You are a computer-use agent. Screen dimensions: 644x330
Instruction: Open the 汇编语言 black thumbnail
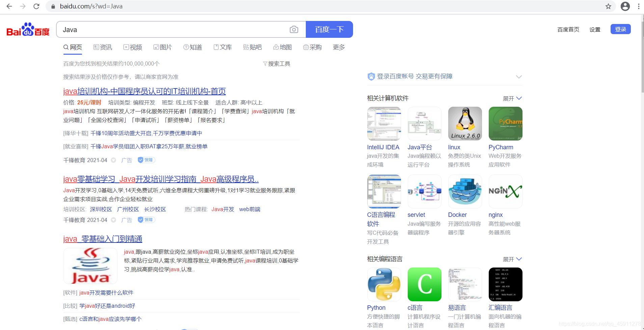[506, 284]
